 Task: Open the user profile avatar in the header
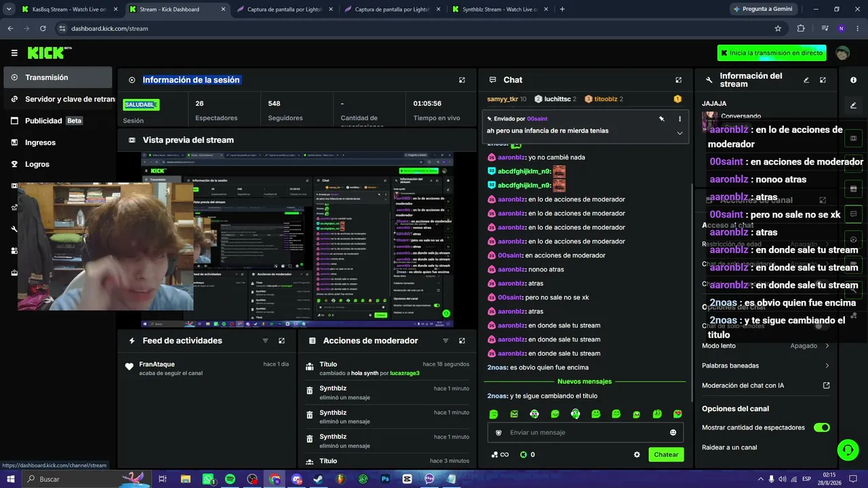842,53
